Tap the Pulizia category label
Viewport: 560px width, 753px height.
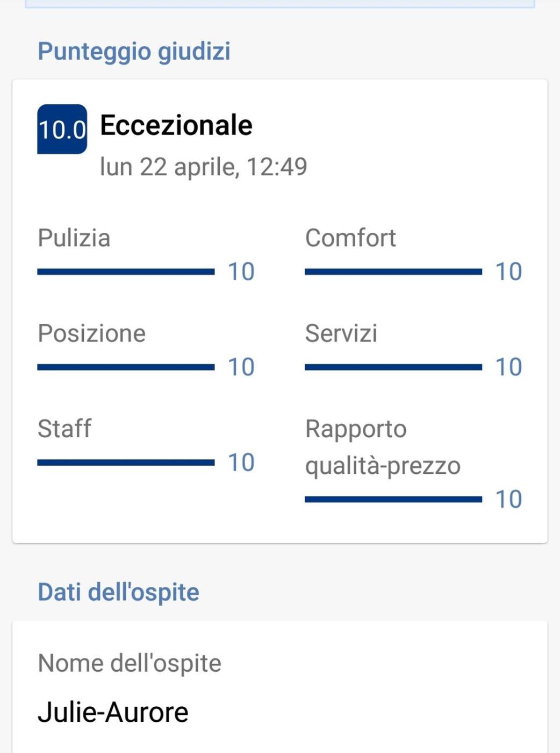click(74, 238)
